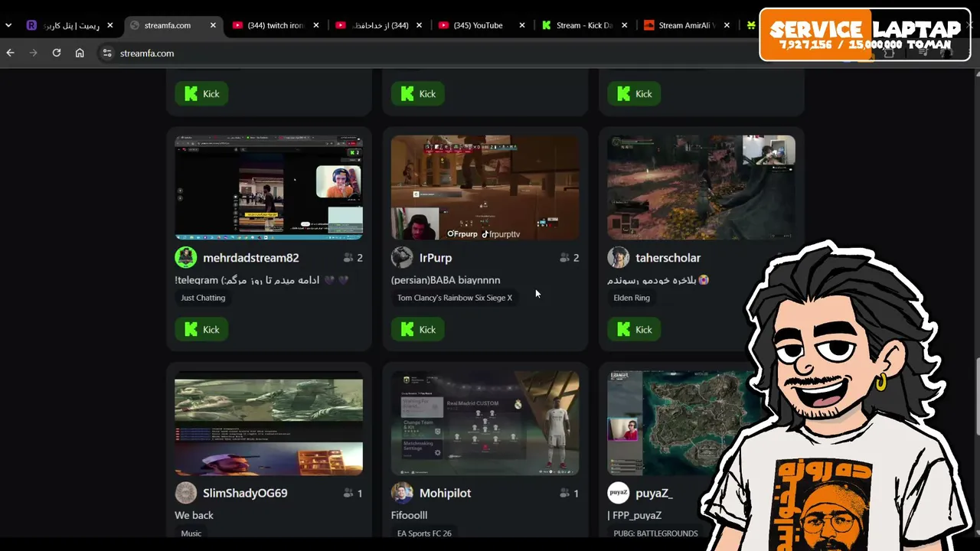
Task: Click taherscholar's profile avatar
Action: click(x=619, y=258)
